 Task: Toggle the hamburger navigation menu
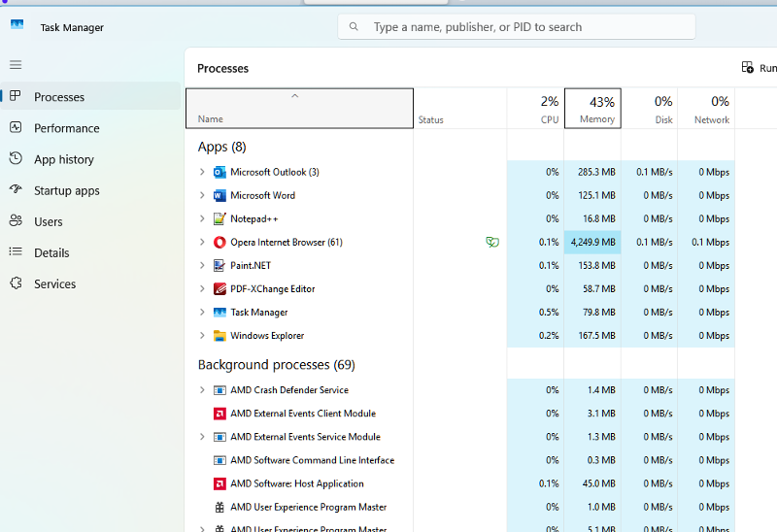pyautogui.click(x=16, y=64)
